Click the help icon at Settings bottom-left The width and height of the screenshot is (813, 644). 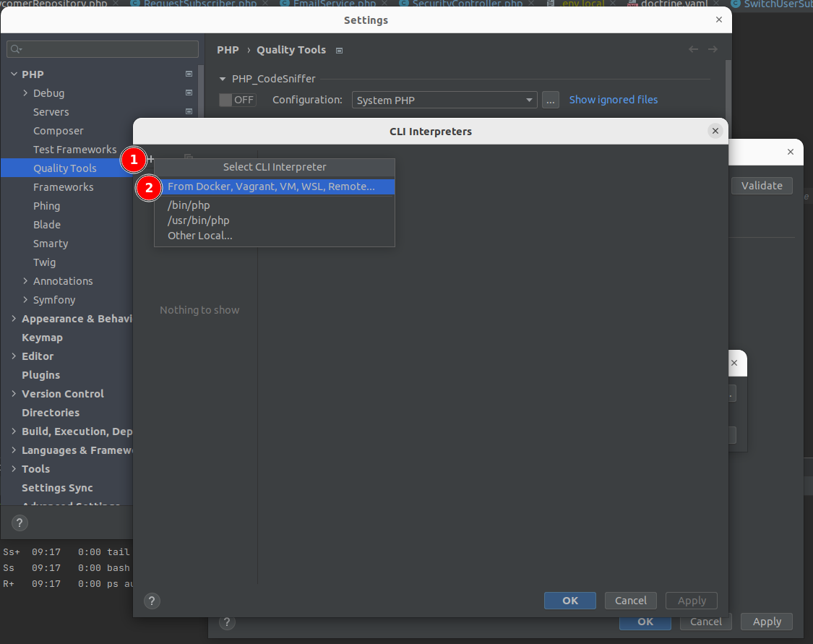pyautogui.click(x=20, y=523)
